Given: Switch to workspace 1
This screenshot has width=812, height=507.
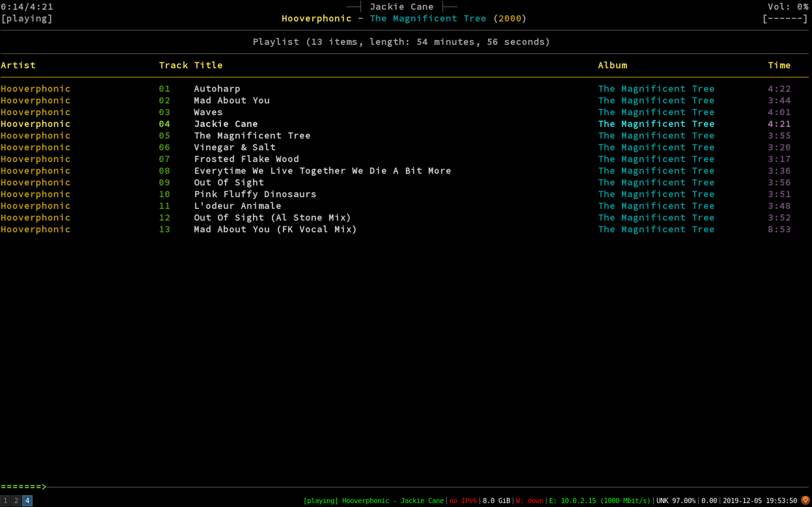Looking at the screenshot, I should point(5,500).
